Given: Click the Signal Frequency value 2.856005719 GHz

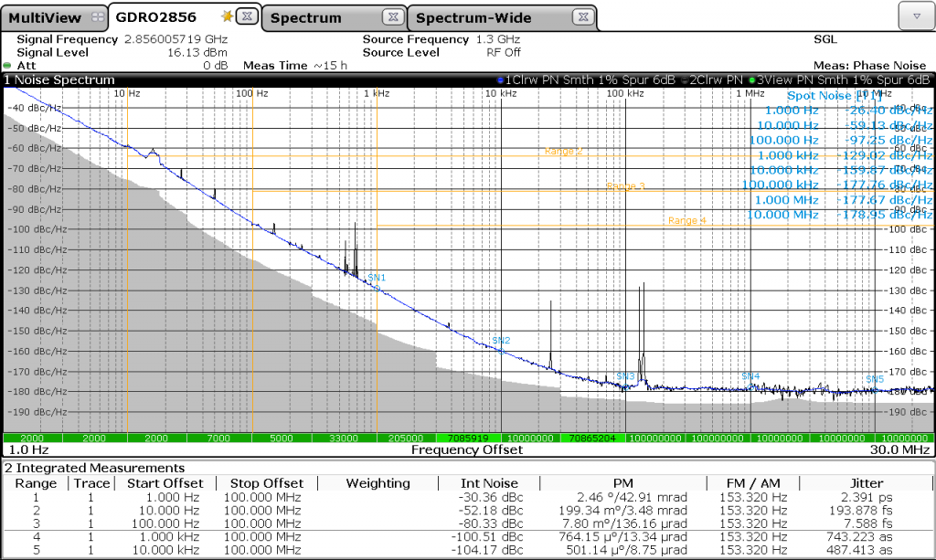Looking at the screenshot, I should click(176, 39).
